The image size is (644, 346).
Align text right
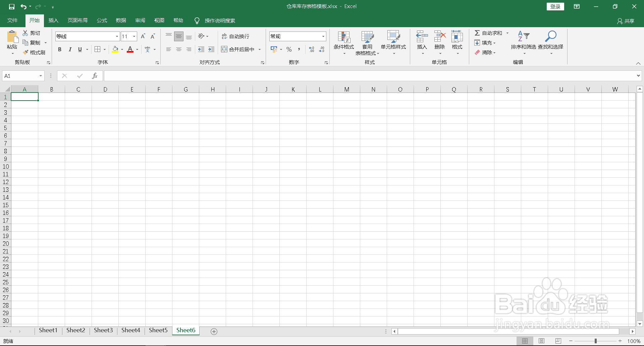point(189,49)
